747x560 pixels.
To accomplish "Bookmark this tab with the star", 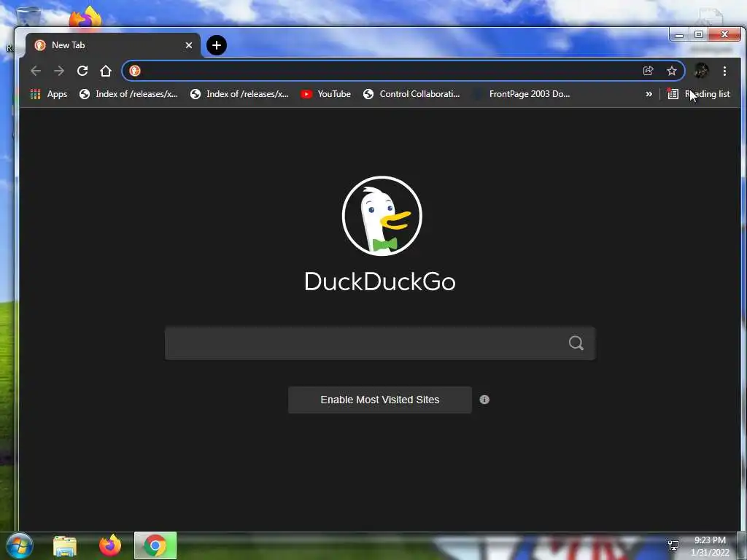I will tap(672, 71).
